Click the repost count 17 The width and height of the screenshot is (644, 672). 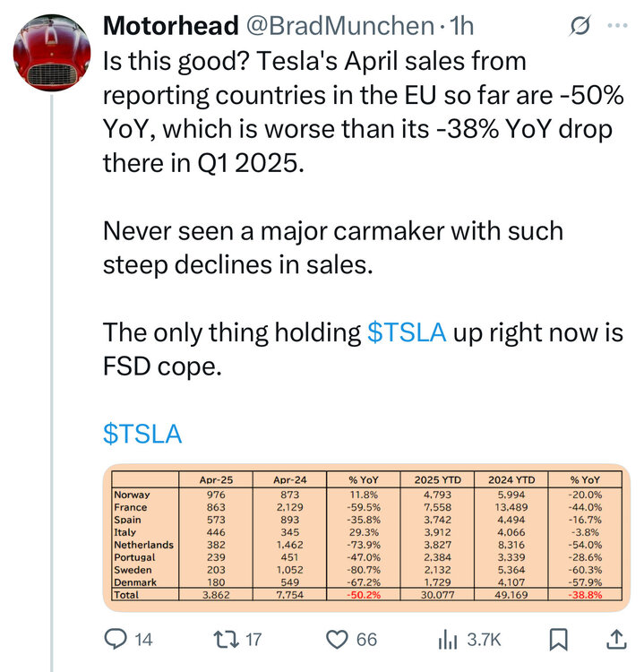252,639
